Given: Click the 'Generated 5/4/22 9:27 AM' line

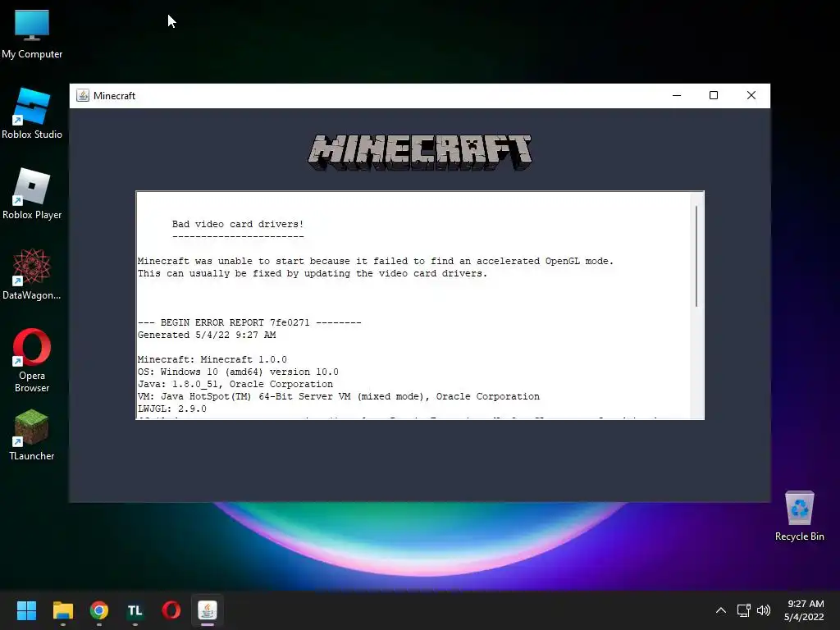Looking at the screenshot, I should pyautogui.click(x=207, y=335).
